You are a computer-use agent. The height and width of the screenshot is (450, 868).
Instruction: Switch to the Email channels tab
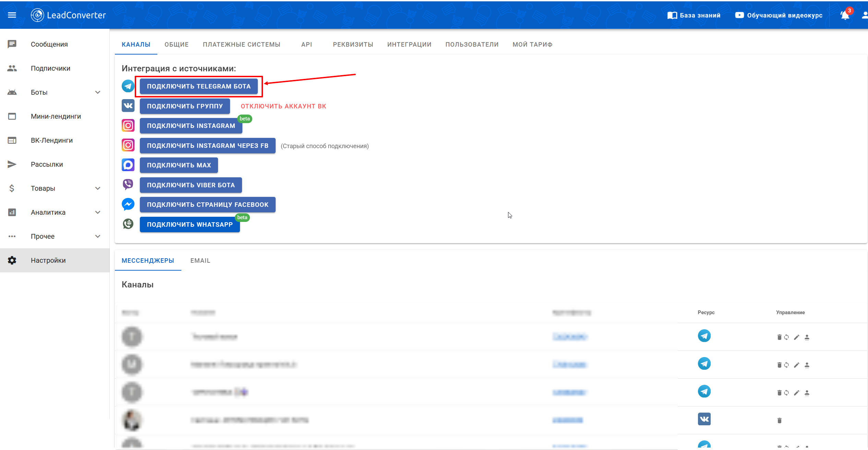point(200,261)
